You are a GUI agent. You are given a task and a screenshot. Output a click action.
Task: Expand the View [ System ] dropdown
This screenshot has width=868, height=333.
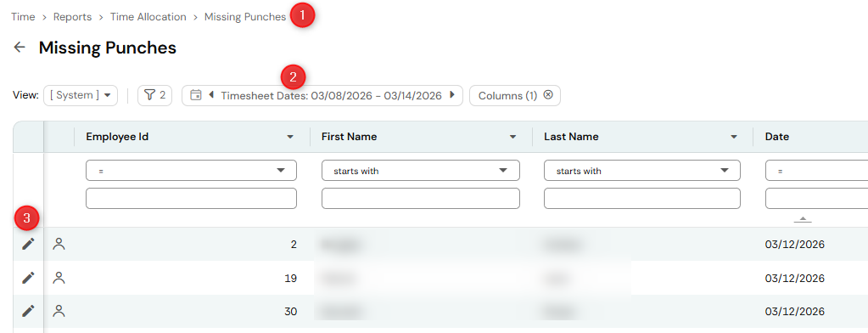click(81, 95)
